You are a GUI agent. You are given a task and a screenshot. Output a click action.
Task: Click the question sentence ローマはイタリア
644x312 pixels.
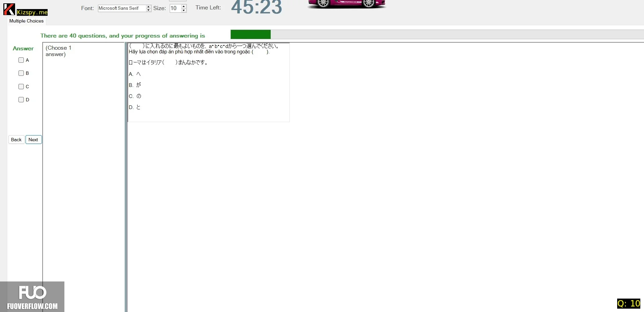coord(168,62)
